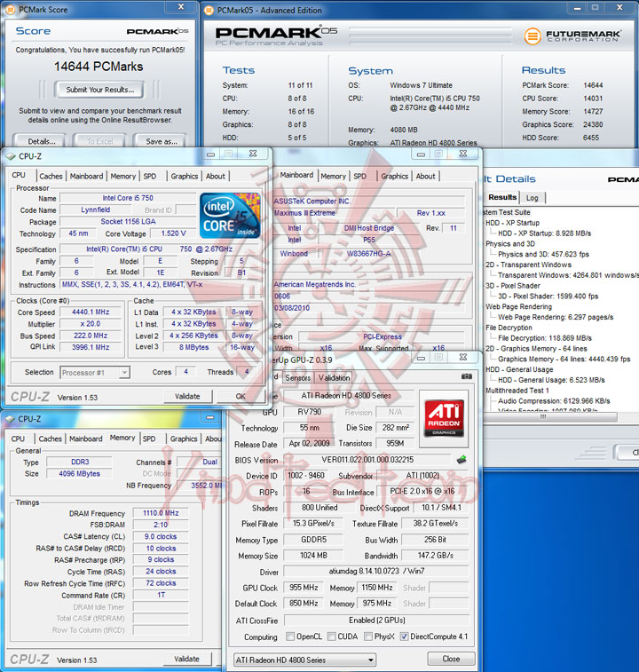Viewport: 639px width, 672px height.
Task: Toggle the DirectCompute 4.1 checkbox
Action: [x=404, y=636]
